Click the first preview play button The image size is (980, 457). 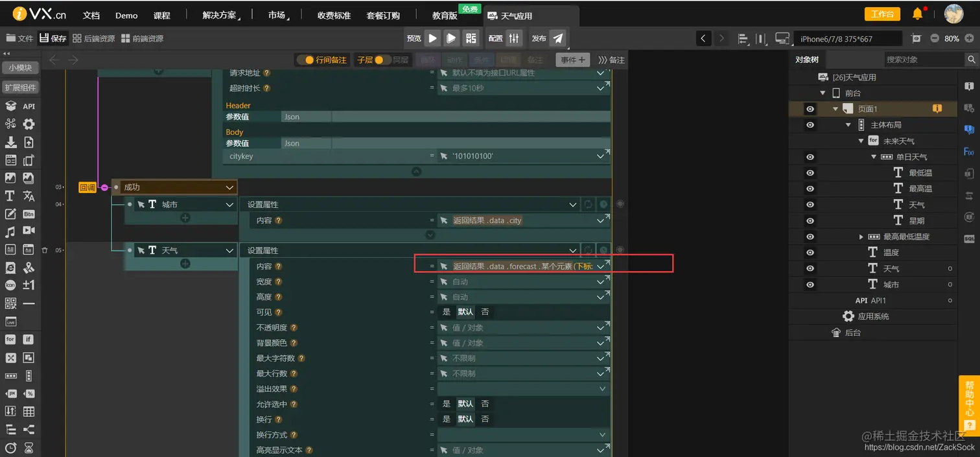click(x=433, y=38)
